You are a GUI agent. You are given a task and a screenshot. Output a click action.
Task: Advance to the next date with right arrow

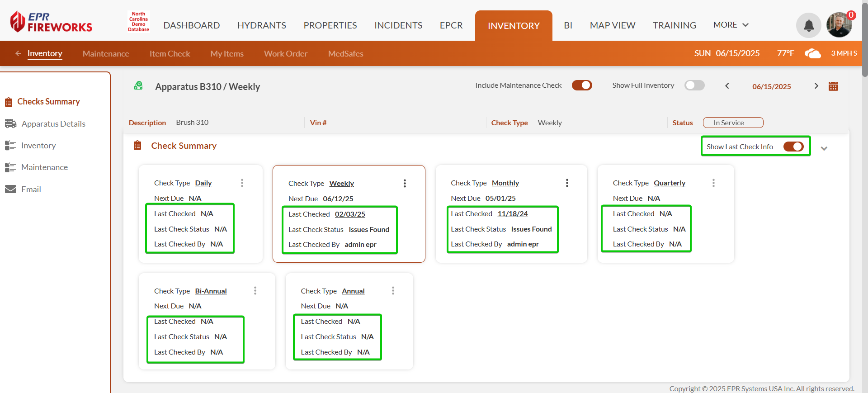click(x=816, y=86)
